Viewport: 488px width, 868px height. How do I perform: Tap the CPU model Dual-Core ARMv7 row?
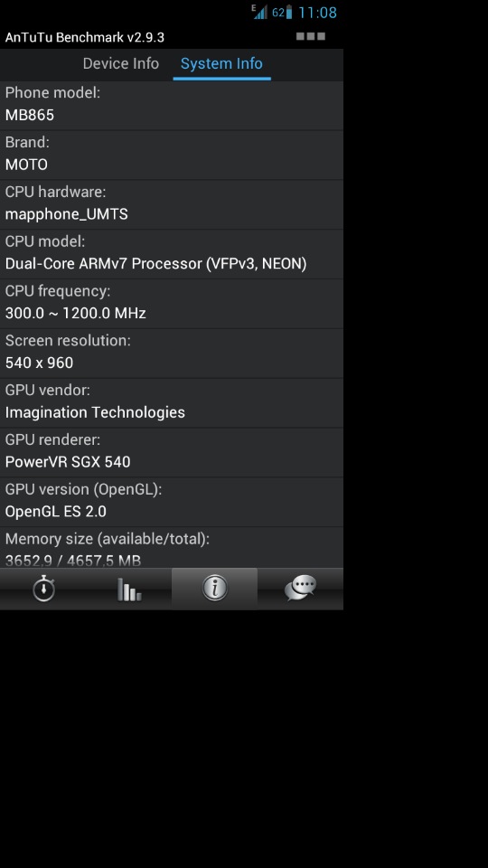click(172, 254)
